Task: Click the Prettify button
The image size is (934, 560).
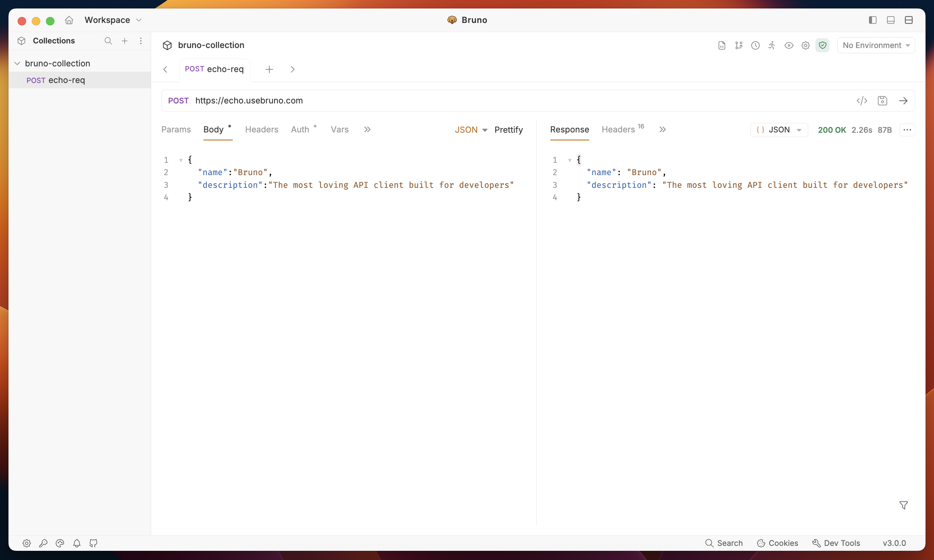Action: coord(508,130)
